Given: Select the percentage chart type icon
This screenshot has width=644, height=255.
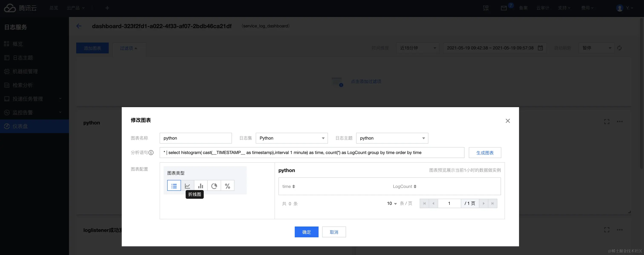Looking at the screenshot, I should click(227, 186).
